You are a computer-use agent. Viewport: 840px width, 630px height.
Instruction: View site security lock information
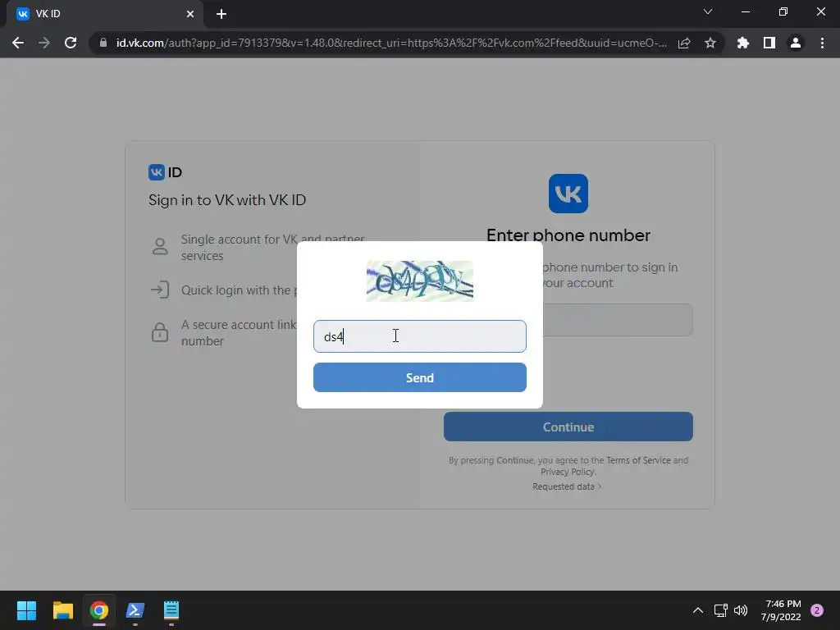(x=103, y=43)
